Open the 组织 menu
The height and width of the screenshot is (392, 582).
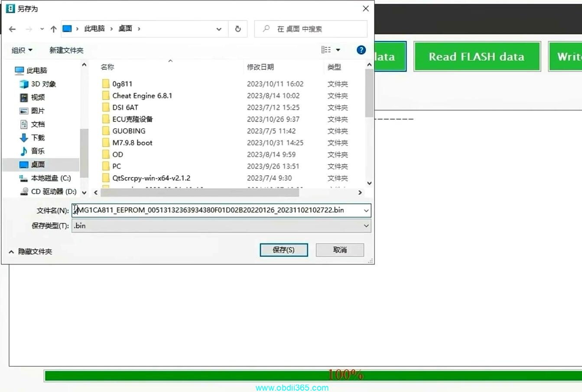coord(22,50)
